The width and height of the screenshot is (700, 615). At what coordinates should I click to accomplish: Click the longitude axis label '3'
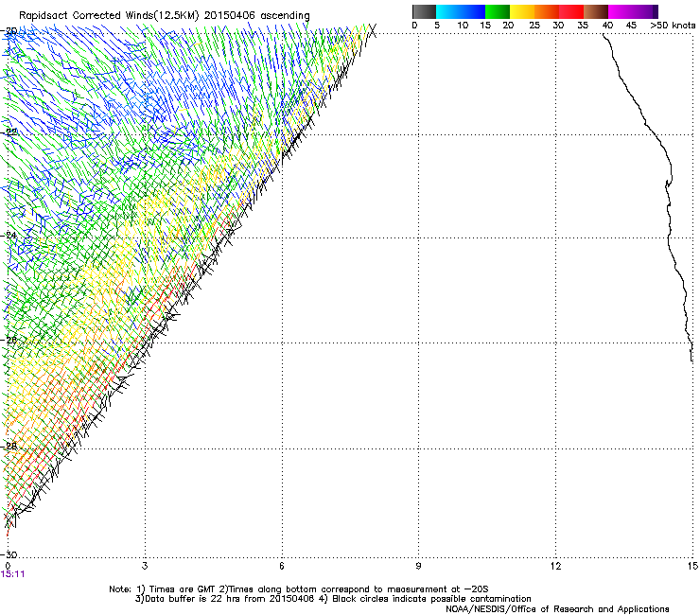tap(145, 566)
